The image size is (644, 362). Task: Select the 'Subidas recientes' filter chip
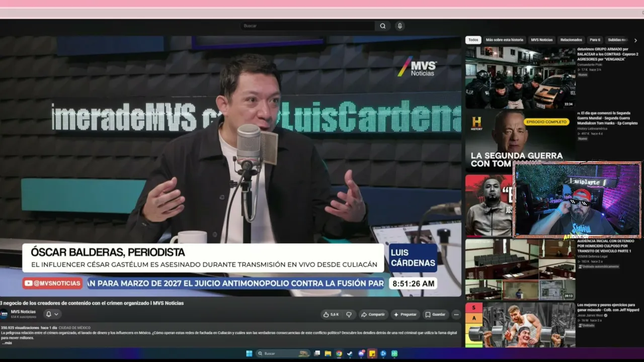coord(618,40)
